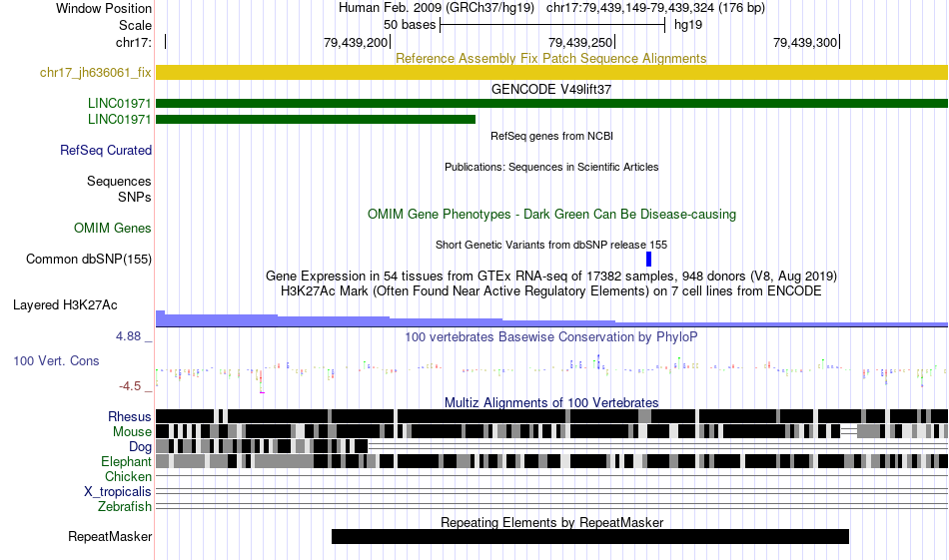Click Repeating Elements by RepeatMasker title

click(x=551, y=522)
